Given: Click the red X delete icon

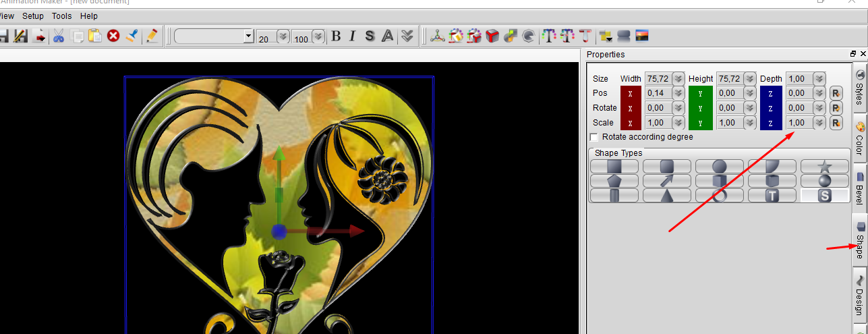Looking at the screenshot, I should tap(113, 36).
